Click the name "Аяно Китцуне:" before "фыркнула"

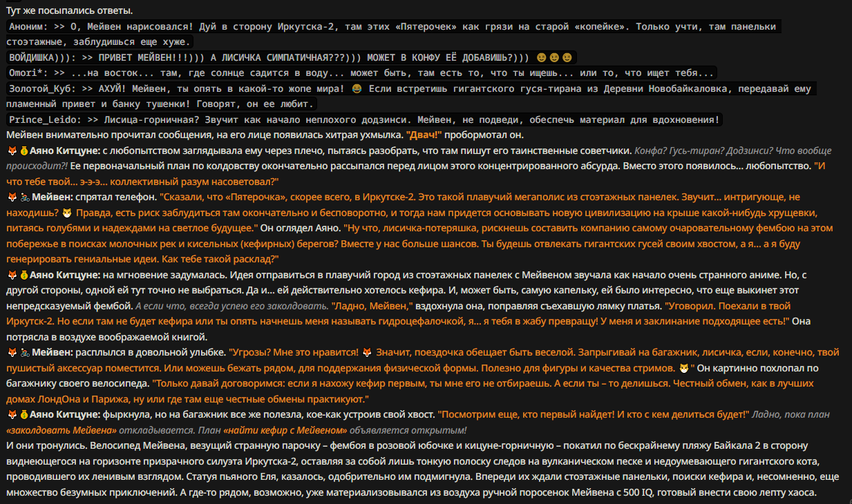click(x=65, y=415)
